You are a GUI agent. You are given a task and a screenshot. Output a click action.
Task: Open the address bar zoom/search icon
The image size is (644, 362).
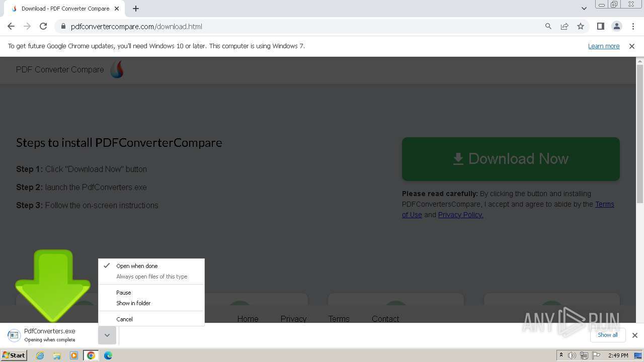(x=548, y=26)
